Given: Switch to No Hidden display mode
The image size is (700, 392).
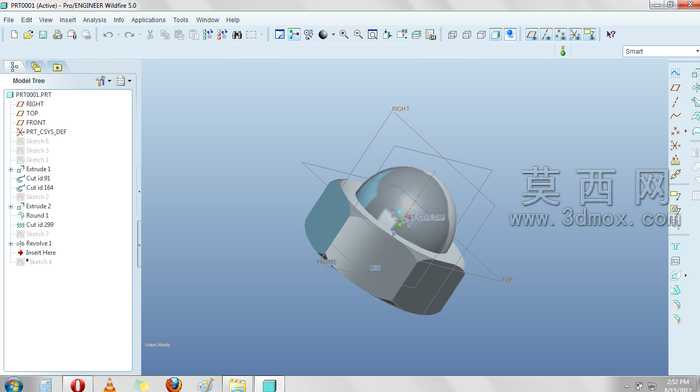Looking at the screenshot, I should 481,34.
